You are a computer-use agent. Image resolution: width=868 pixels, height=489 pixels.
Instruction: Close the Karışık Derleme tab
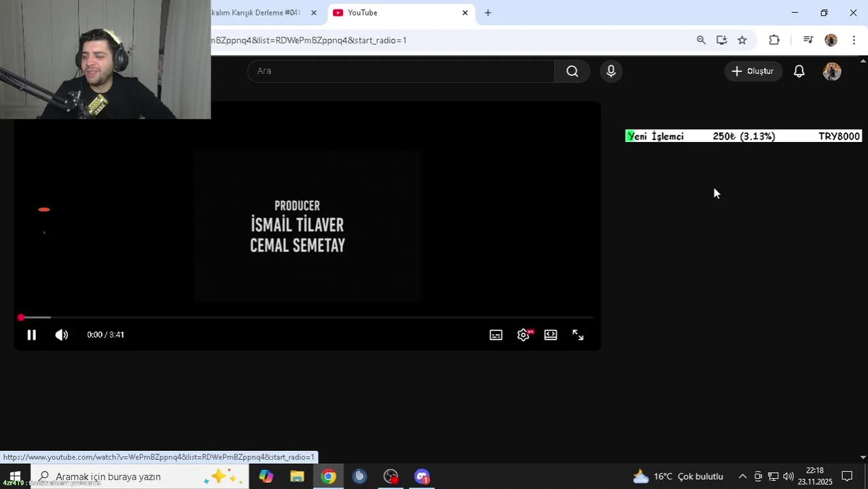[314, 13]
